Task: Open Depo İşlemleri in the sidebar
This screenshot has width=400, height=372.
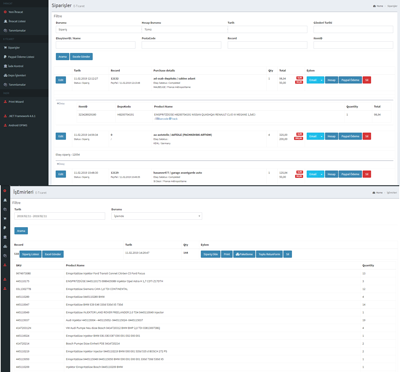Action: point(16,75)
